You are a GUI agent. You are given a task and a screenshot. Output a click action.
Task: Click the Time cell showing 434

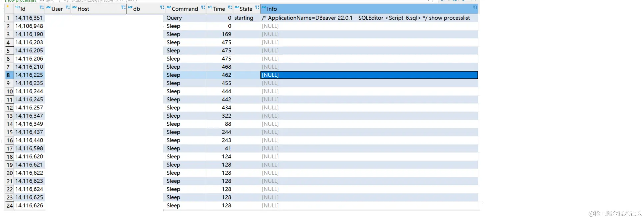220,108
